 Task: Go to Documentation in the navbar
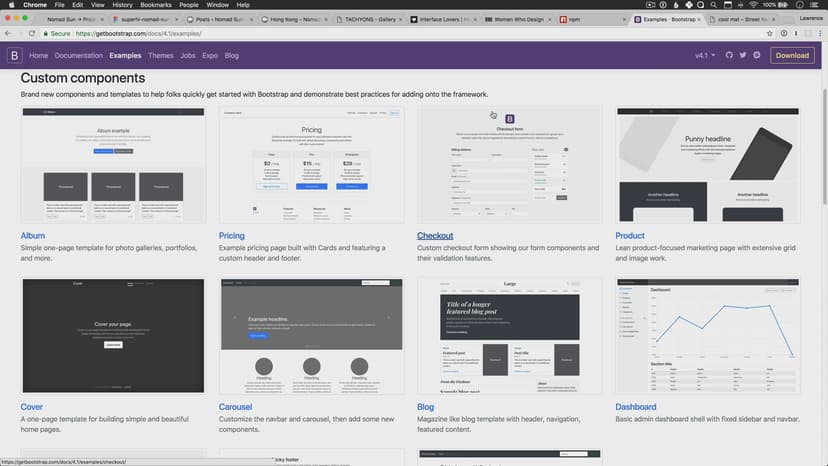pyautogui.click(x=79, y=56)
